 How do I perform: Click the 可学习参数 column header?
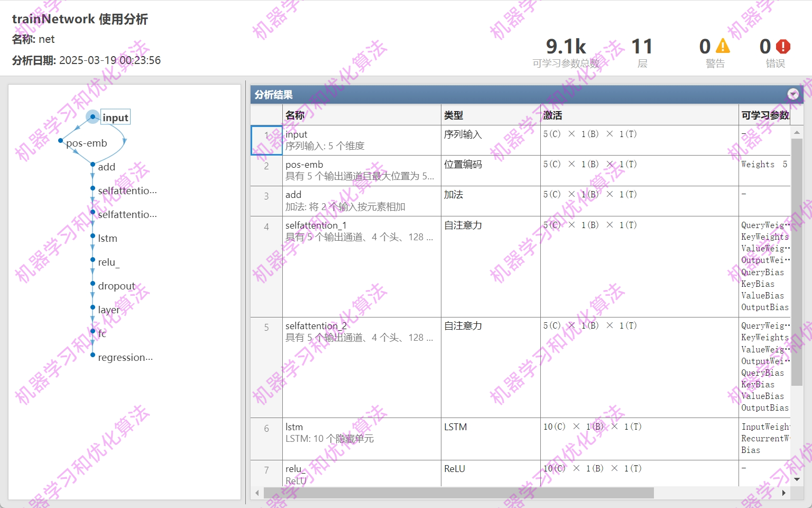[x=765, y=115]
